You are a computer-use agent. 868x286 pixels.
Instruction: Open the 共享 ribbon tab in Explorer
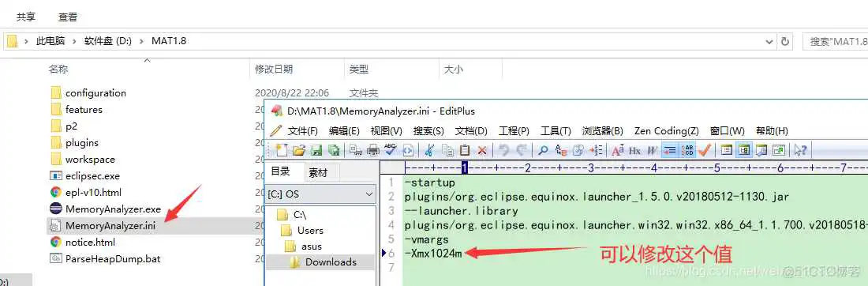[x=26, y=17]
